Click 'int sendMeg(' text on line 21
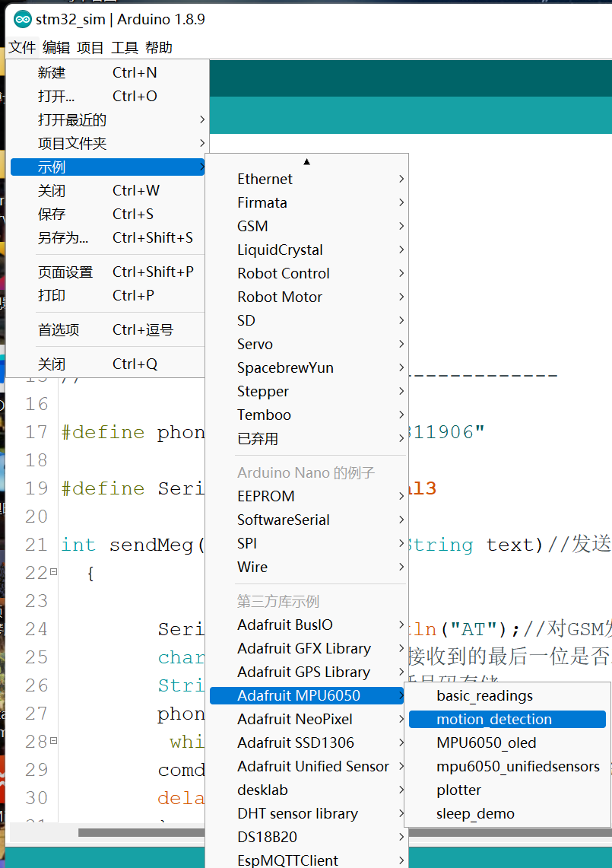This screenshot has width=612, height=868. 133,545
